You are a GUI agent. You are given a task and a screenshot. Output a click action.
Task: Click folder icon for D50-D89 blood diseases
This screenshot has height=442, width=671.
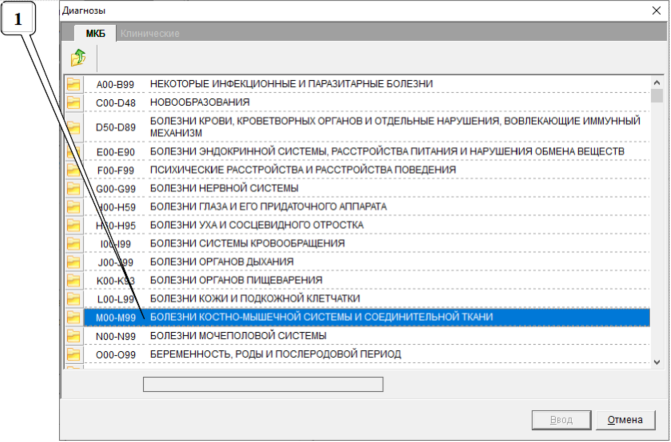[x=74, y=127]
